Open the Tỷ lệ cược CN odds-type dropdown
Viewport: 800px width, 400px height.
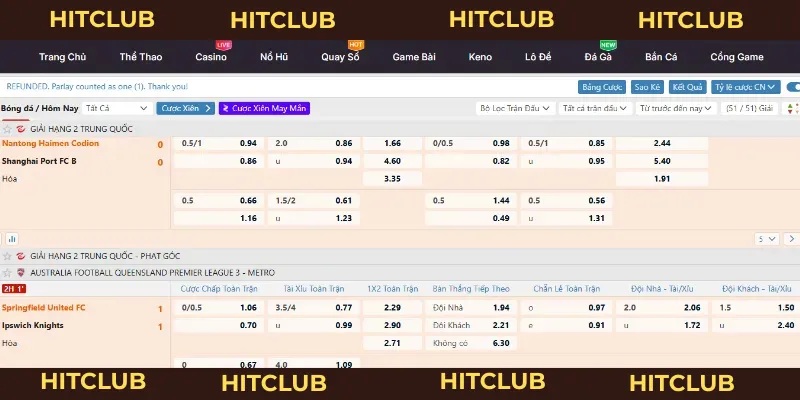tap(745, 87)
